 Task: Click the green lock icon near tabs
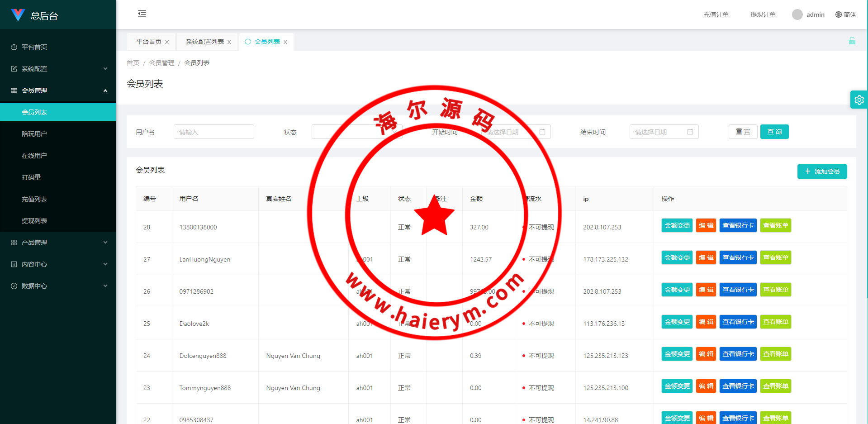click(x=852, y=41)
